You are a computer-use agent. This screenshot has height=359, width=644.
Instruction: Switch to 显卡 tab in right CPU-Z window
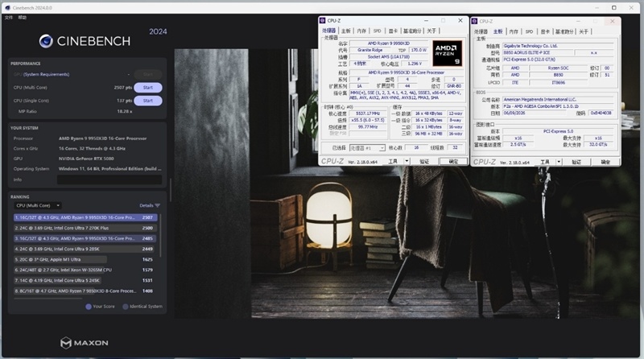[x=545, y=31]
